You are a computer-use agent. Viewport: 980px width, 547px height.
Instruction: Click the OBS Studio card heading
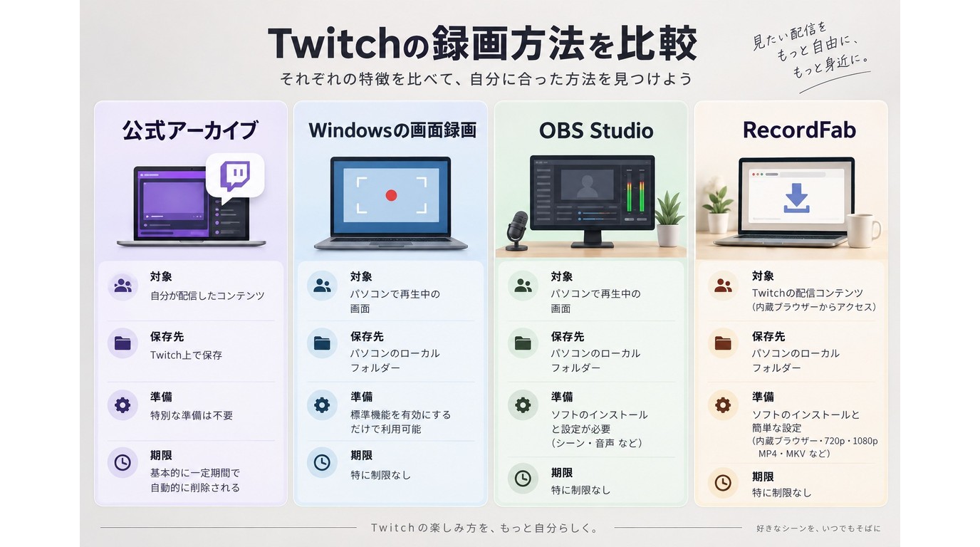coord(596,130)
